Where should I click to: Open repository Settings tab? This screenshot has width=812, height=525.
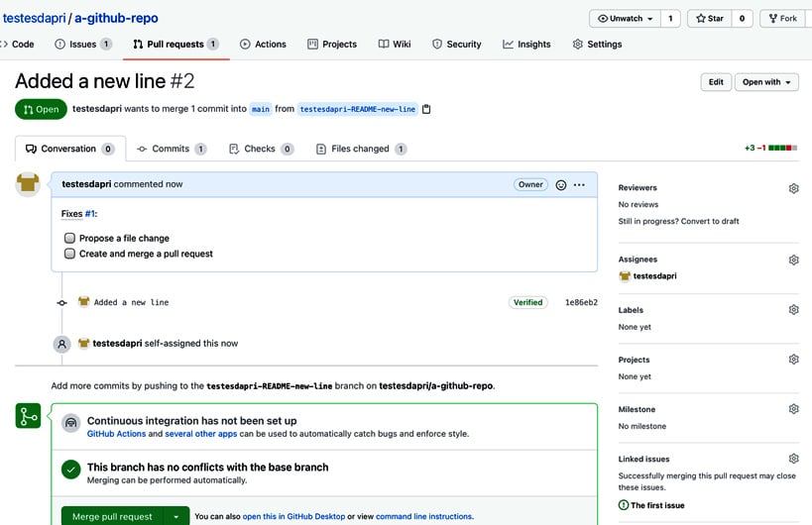[597, 45]
